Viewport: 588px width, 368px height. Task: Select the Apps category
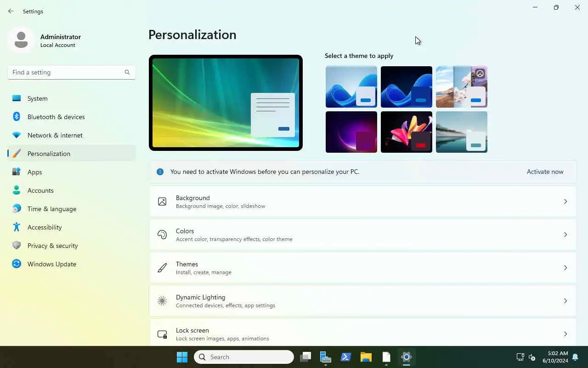click(x=72, y=172)
